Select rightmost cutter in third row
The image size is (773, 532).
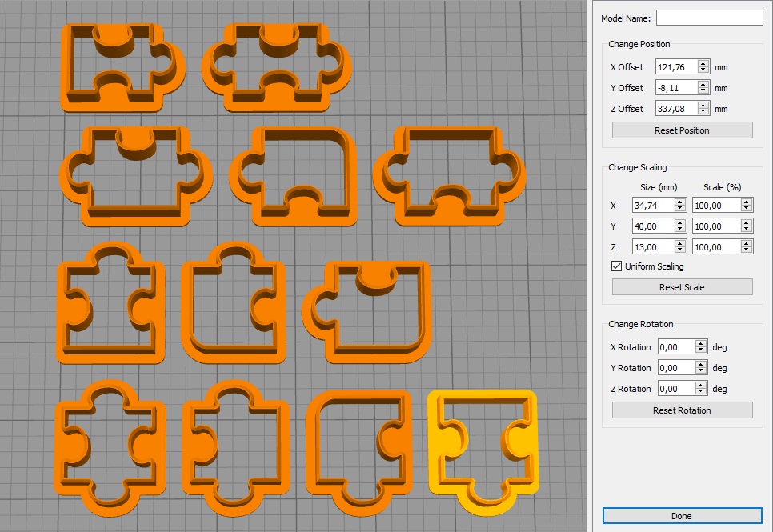[367, 312]
